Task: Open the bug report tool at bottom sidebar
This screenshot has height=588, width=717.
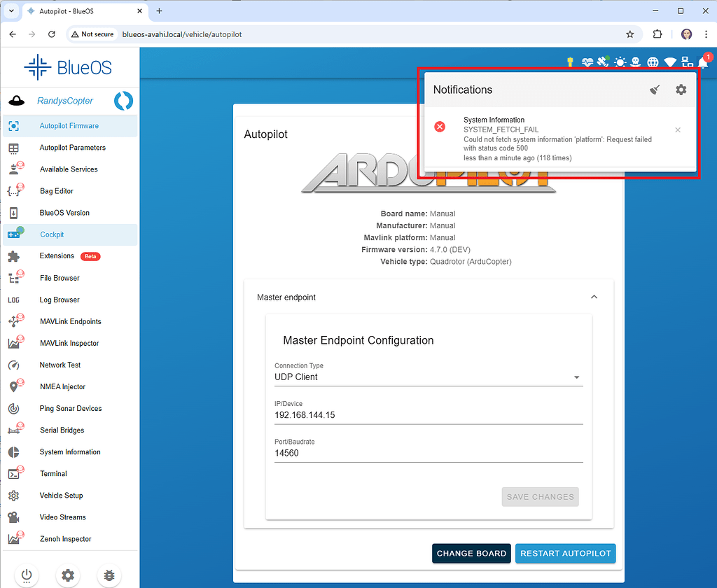Action: (x=109, y=575)
